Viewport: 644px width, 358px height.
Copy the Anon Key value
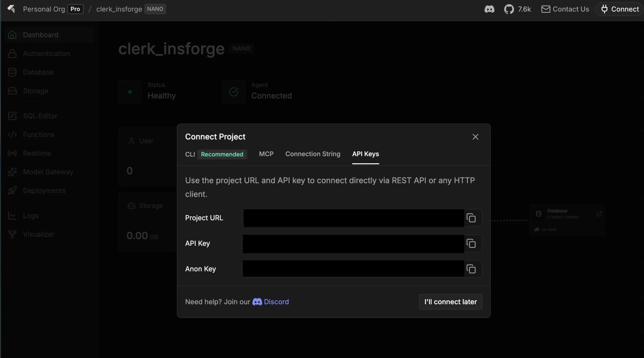tap(471, 269)
